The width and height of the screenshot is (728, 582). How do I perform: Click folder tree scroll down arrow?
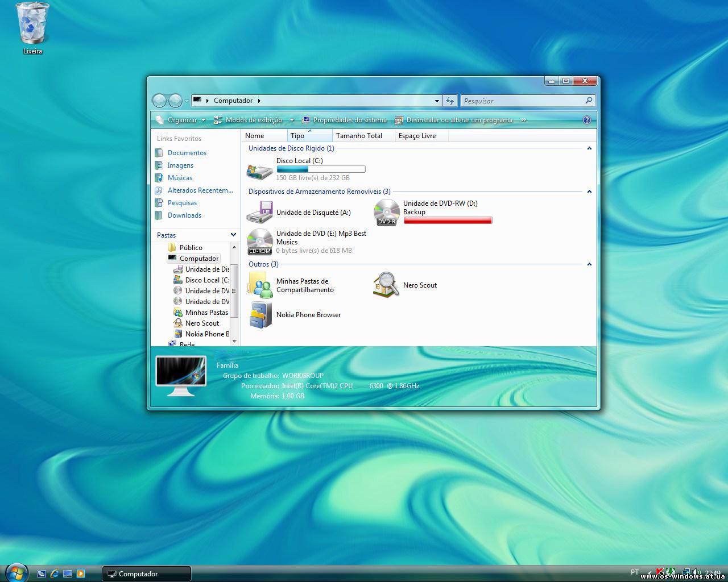pyautogui.click(x=234, y=341)
